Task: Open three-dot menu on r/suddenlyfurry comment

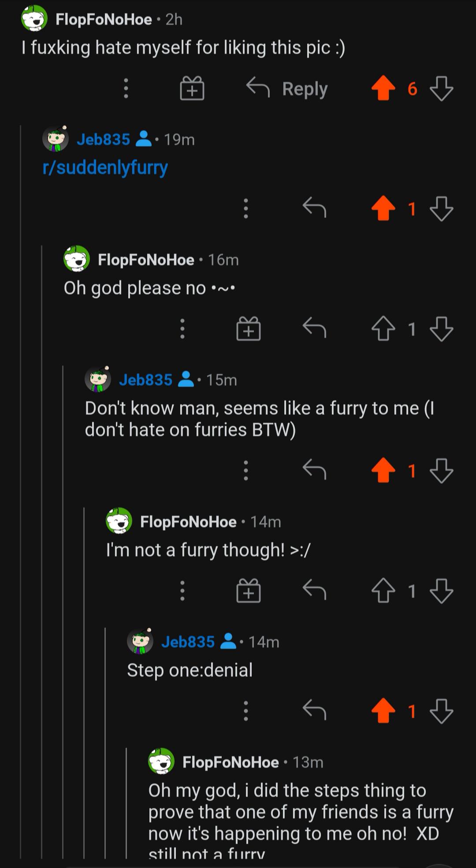Action: [246, 208]
